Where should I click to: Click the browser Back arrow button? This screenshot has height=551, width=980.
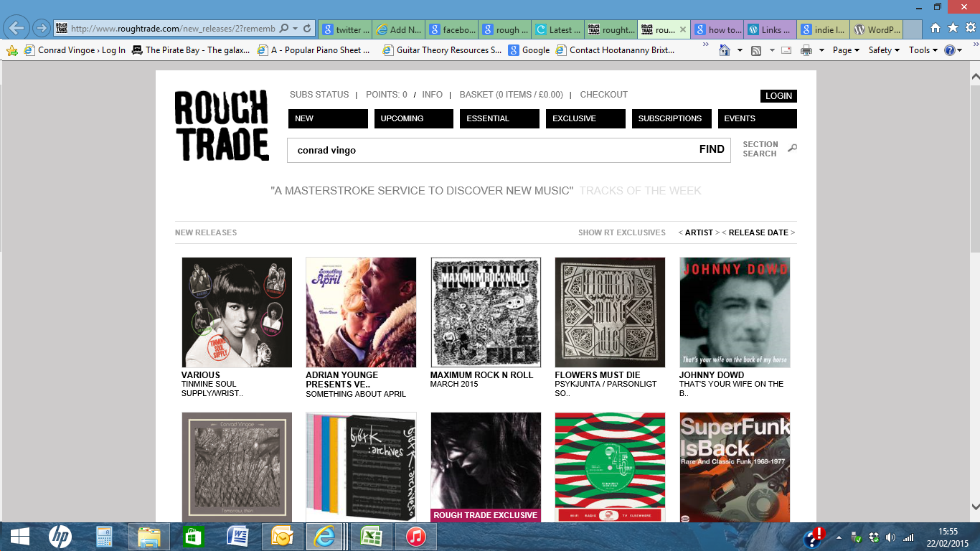(x=17, y=29)
